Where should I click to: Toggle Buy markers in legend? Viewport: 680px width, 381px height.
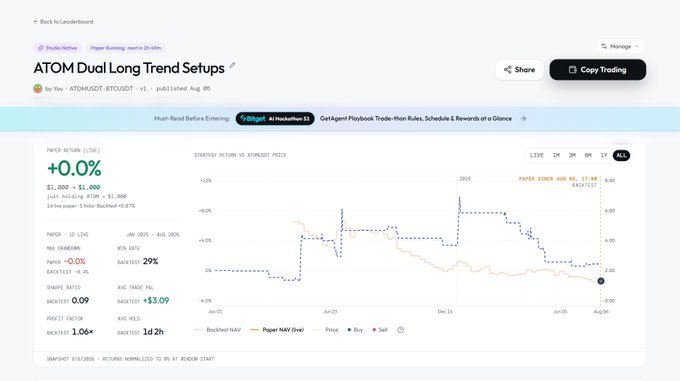point(355,330)
